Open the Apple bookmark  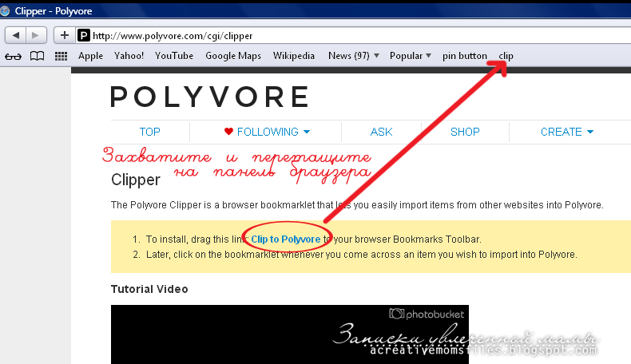point(90,56)
